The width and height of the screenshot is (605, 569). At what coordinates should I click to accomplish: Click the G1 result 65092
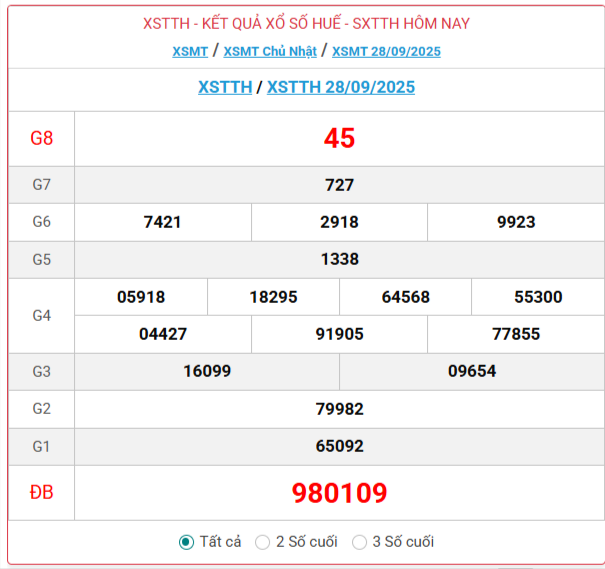tap(339, 446)
